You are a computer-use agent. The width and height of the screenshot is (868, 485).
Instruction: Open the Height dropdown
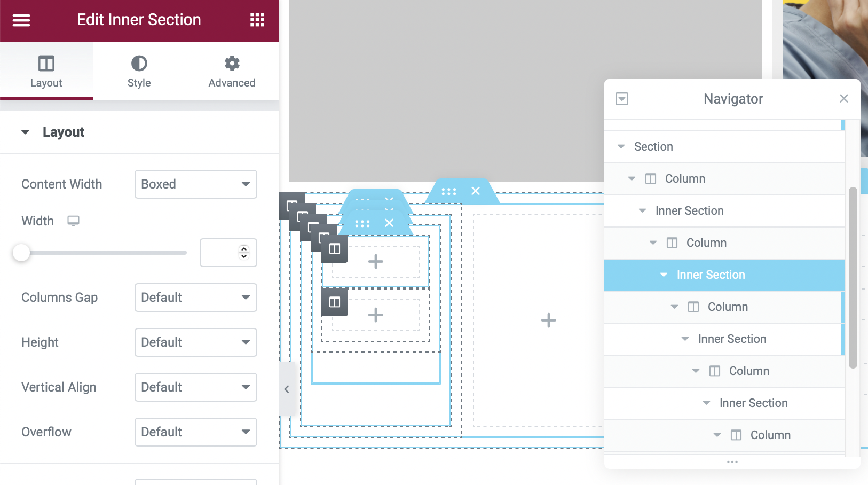coord(196,342)
